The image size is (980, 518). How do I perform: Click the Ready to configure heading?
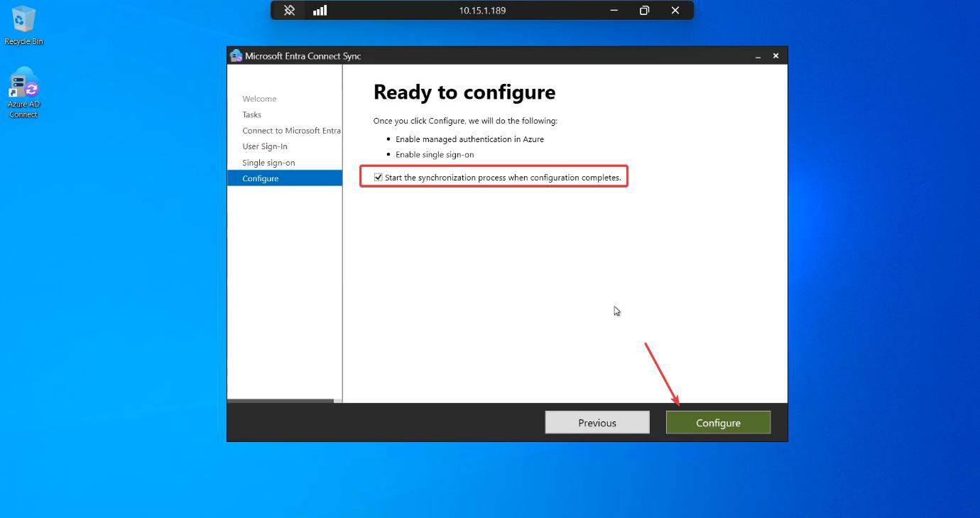[464, 92]
